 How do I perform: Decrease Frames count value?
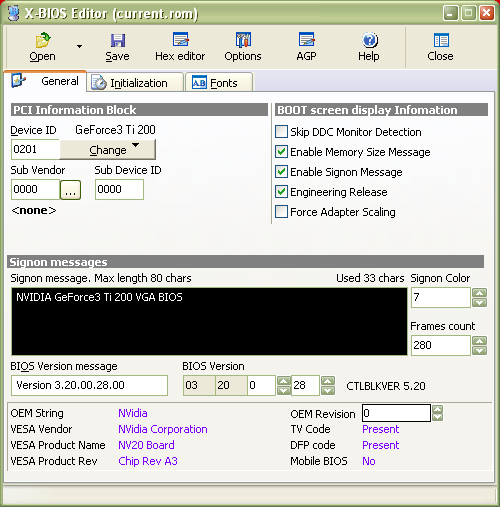coord(480,351)
